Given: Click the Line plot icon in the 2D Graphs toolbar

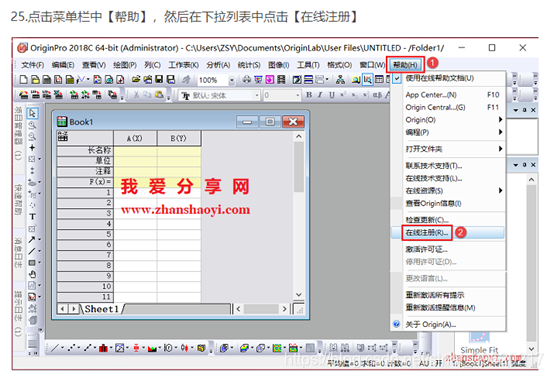Looking at the screenshot, I should click(x=55, y=348).
